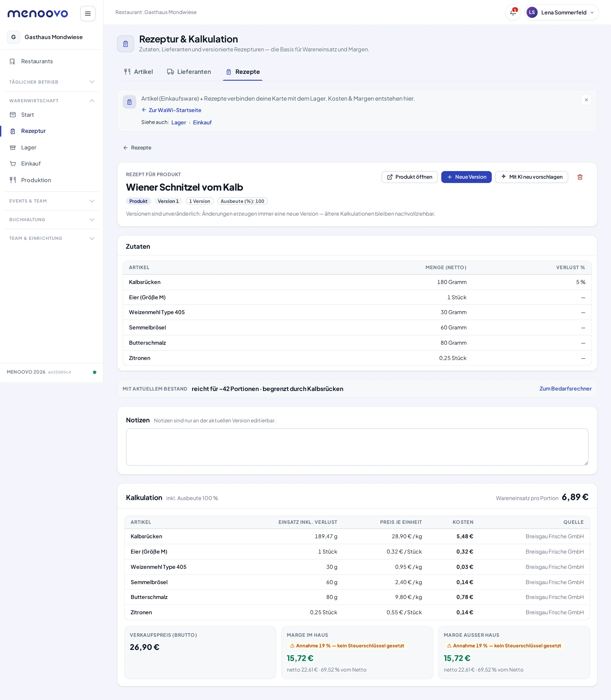Click the Neue Version button

click(x=466, y=177)
